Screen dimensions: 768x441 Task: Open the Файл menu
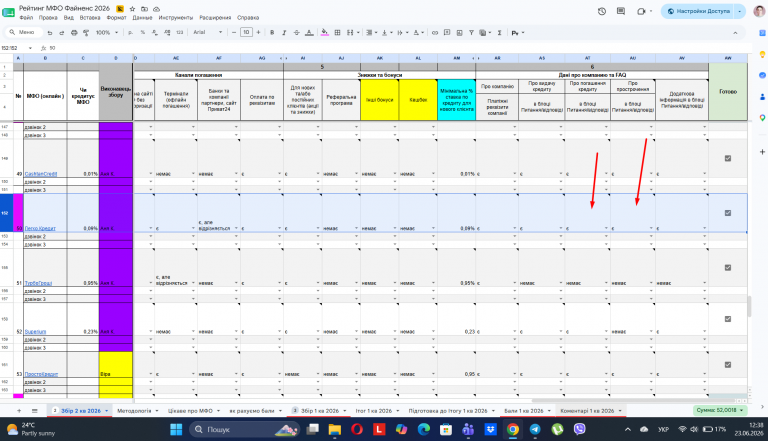26,18
